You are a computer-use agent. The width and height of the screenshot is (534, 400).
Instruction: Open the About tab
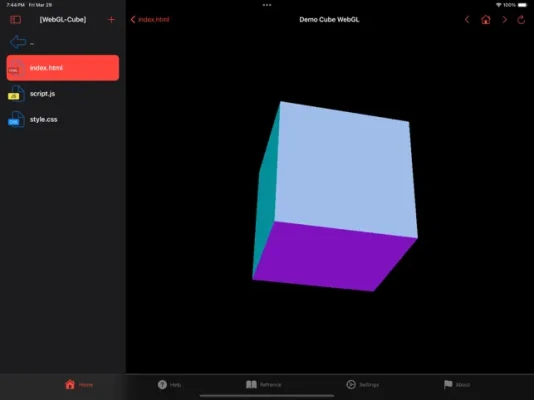(x=457, y=385)
